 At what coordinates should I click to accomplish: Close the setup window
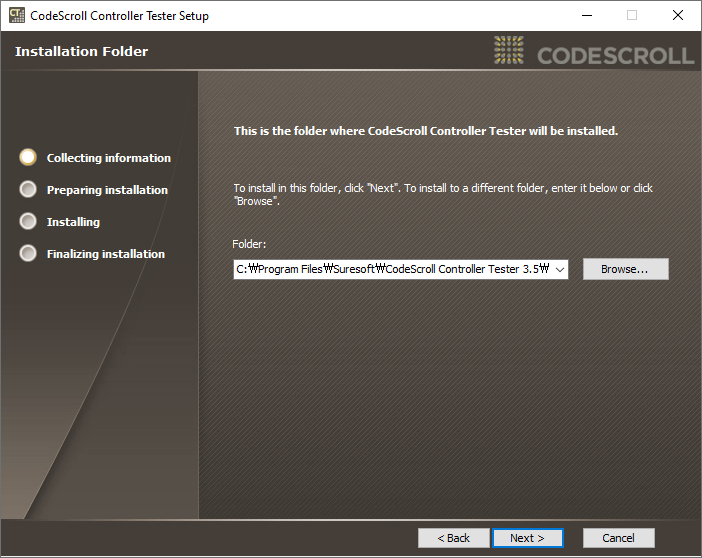tap(678, 16)
